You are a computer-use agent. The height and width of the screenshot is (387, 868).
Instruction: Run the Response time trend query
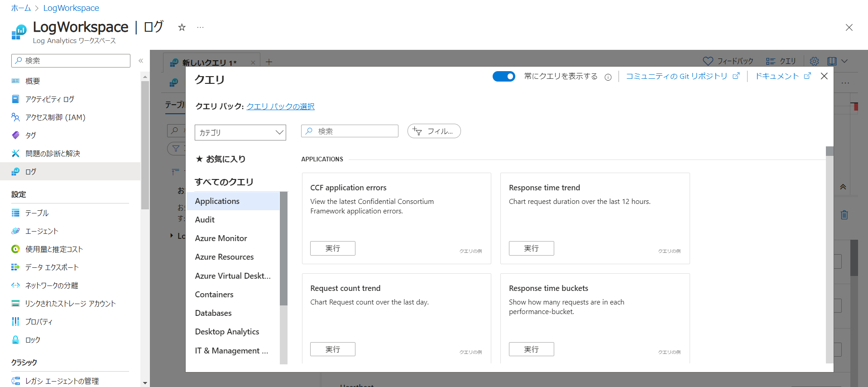(x=531, y=248)
